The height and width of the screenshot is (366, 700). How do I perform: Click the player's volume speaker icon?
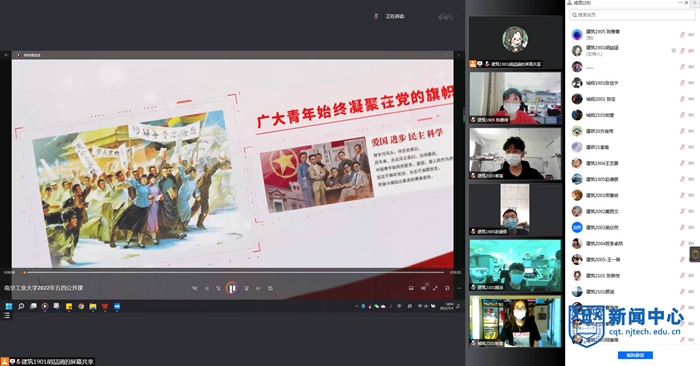423,288
